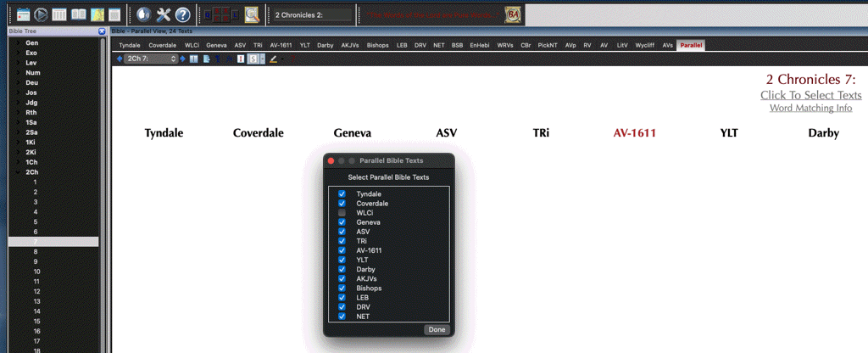Click the L square icon beside red grid
Image resolution: width=868 pixels, height=353 pixels.
pos(235,15)
